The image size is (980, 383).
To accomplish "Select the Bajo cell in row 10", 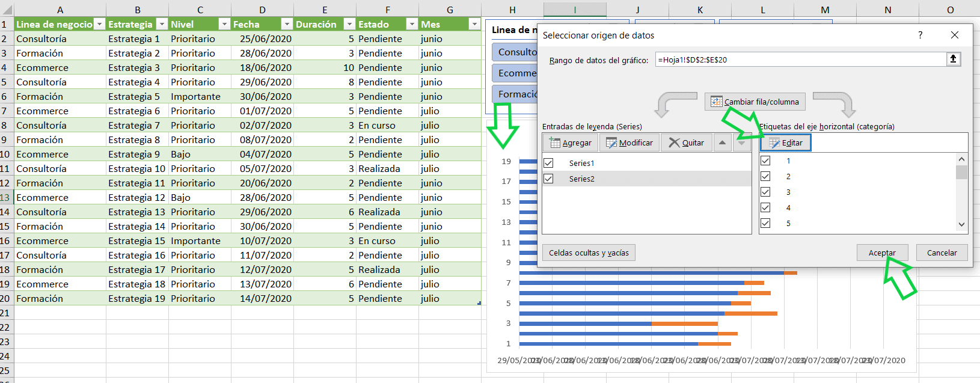I will 200,154.
